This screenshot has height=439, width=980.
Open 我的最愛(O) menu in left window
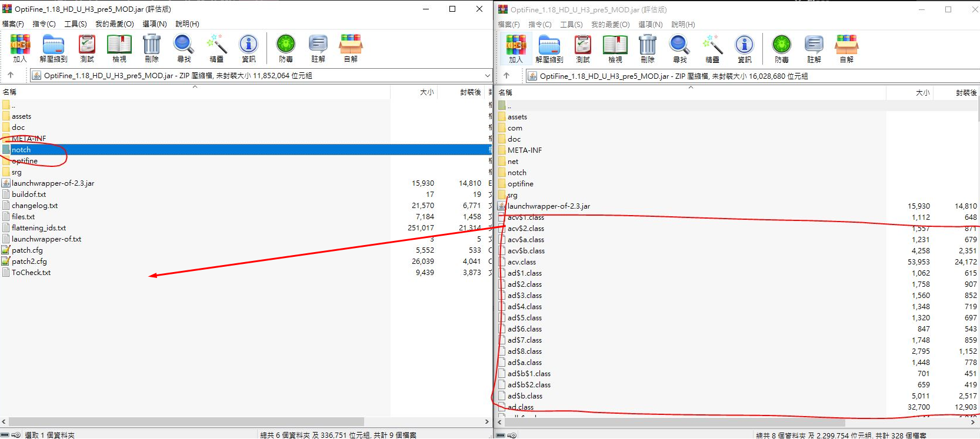[x=114, y=24]
